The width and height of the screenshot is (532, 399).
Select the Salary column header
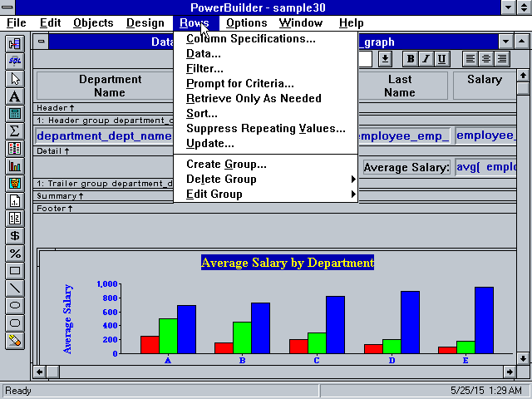pos(485,86)
